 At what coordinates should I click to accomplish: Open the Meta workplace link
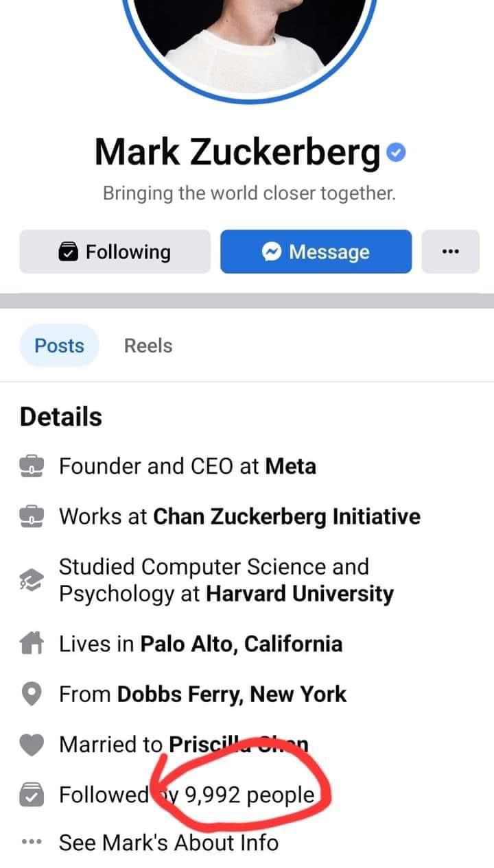point(291,466)
